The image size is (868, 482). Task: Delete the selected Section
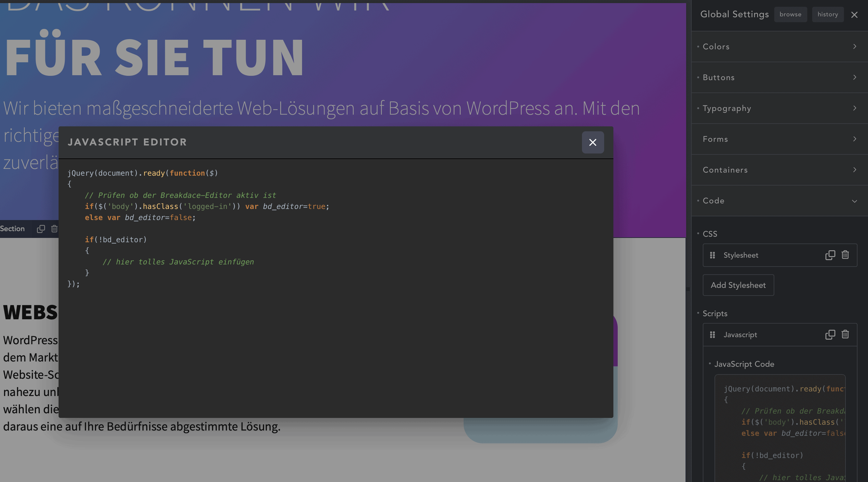54,229
